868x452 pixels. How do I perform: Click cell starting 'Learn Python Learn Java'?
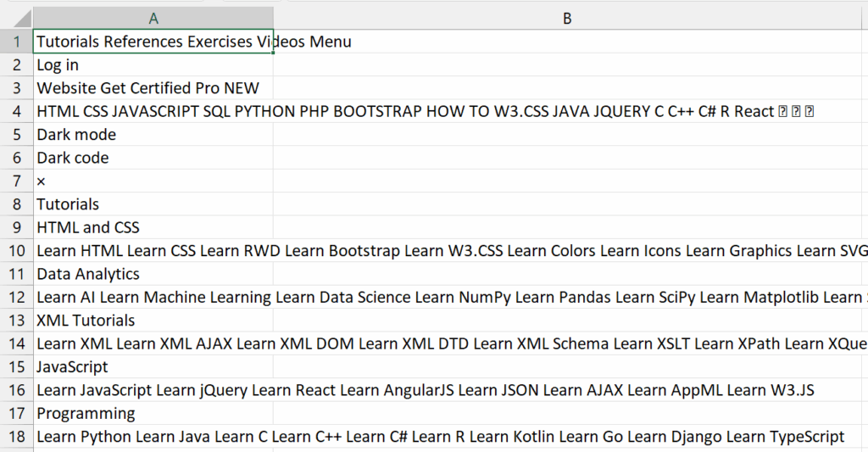[x=153, y=437]
